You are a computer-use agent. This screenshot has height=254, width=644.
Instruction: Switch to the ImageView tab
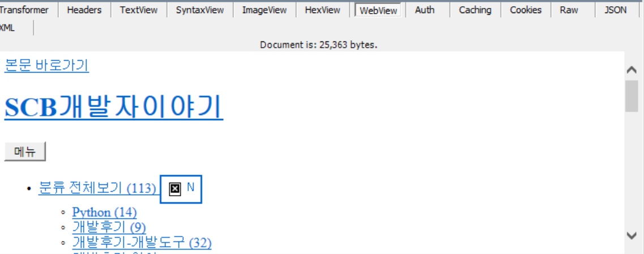point(264,10)
